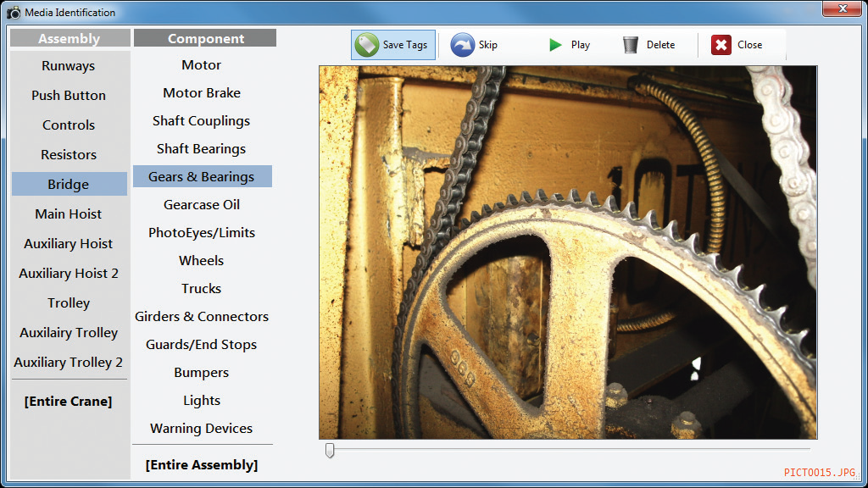Click the camera icon in title bar
The image size is (868, 488).
point(14,12)
